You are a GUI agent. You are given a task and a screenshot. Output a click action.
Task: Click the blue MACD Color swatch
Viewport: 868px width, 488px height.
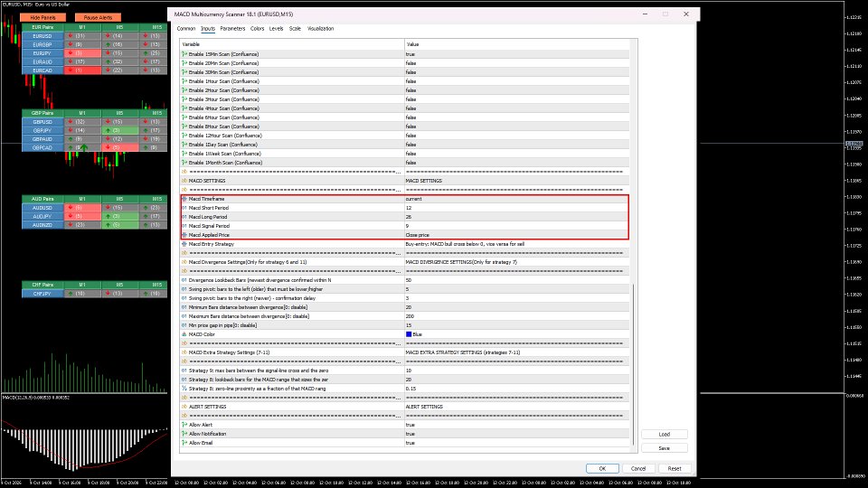point(409,334)
